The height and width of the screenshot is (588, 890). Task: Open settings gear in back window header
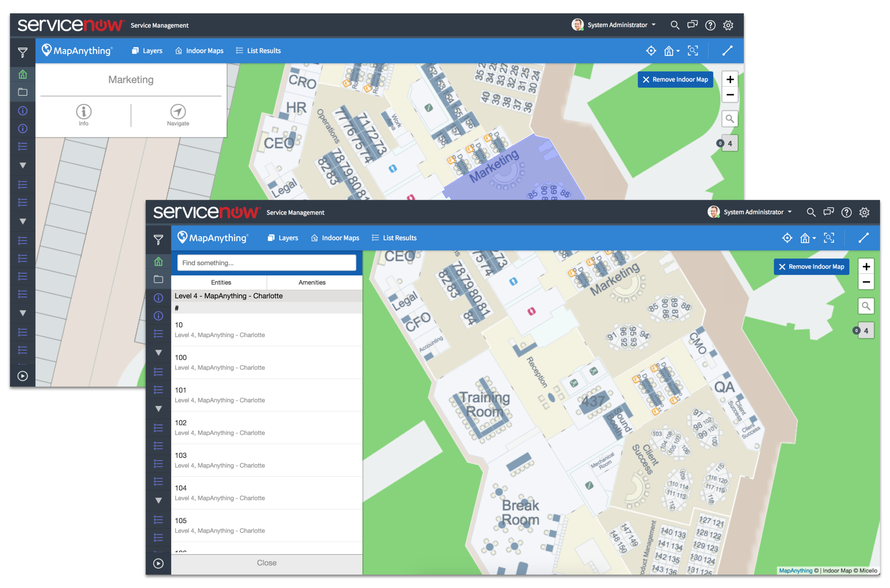(728, 25)
